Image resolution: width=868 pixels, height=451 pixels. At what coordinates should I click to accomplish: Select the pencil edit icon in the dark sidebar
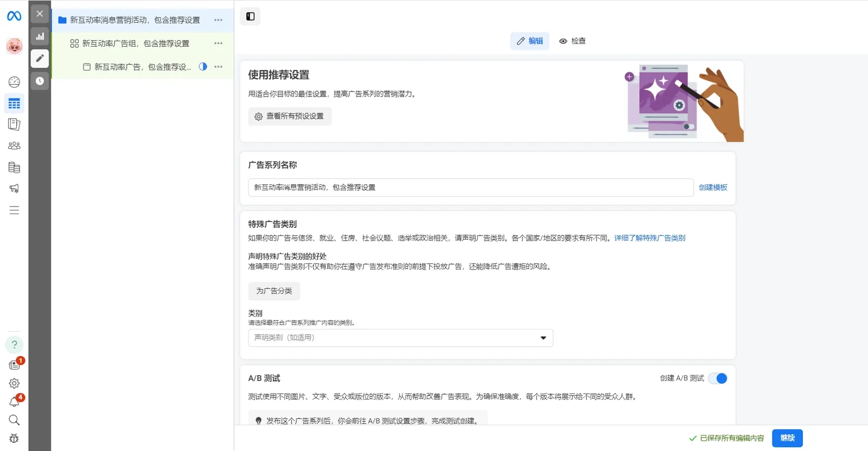click(x=40, y=59)
